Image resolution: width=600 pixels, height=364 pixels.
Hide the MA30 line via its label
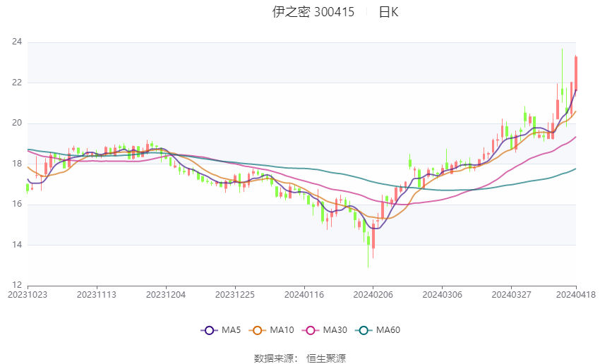click(335, 330)
